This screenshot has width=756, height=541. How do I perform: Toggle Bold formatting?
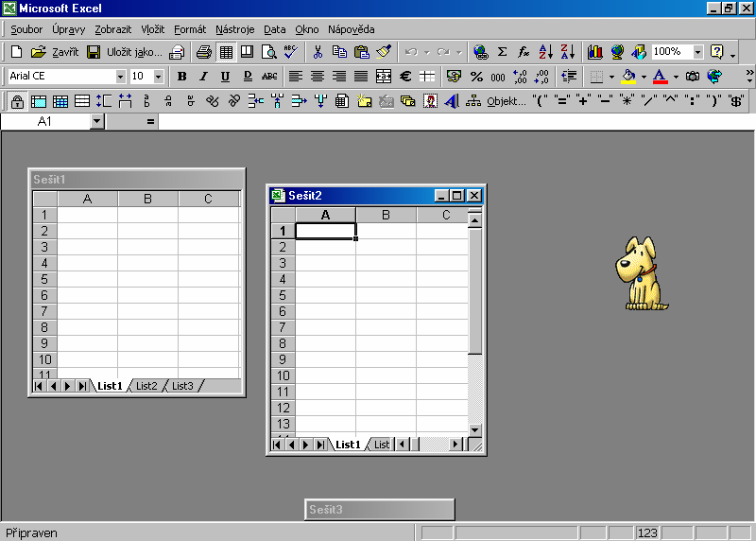181,77
